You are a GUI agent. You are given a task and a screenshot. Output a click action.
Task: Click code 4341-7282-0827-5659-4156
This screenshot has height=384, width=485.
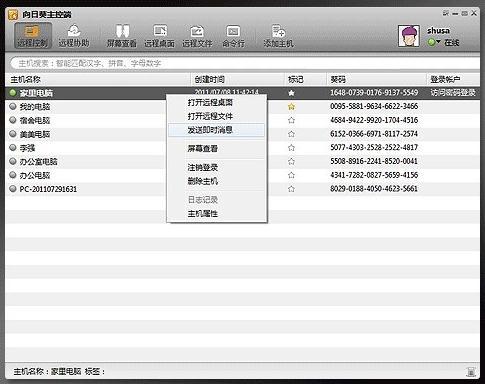pos(374,175)
